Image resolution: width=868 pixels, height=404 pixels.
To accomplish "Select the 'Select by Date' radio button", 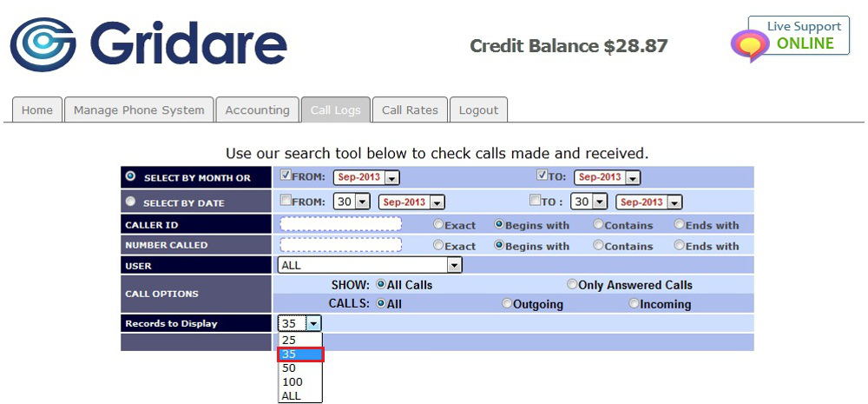I will 130,202.
